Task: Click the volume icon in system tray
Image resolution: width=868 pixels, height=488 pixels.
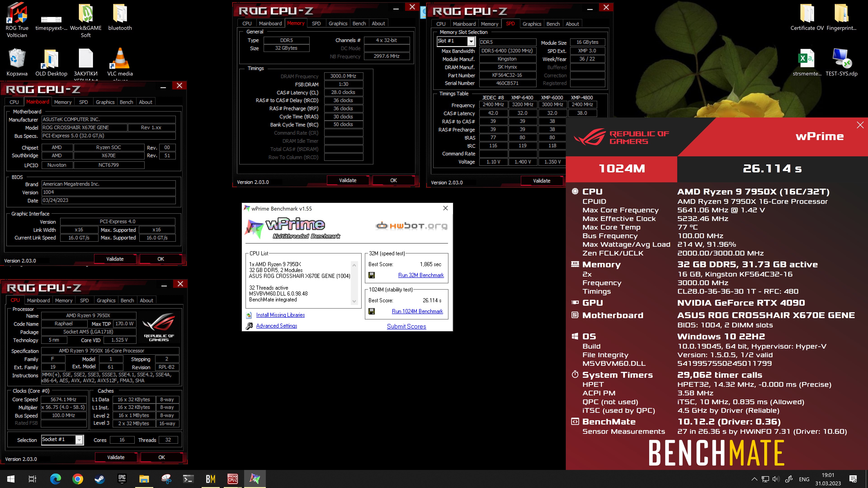Action: coord(776,479)
